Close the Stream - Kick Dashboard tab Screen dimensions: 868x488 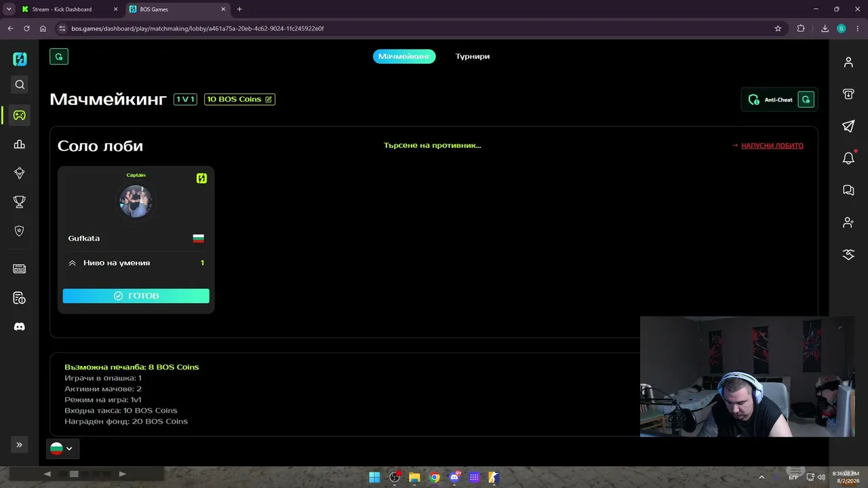(x=115, y=9)
